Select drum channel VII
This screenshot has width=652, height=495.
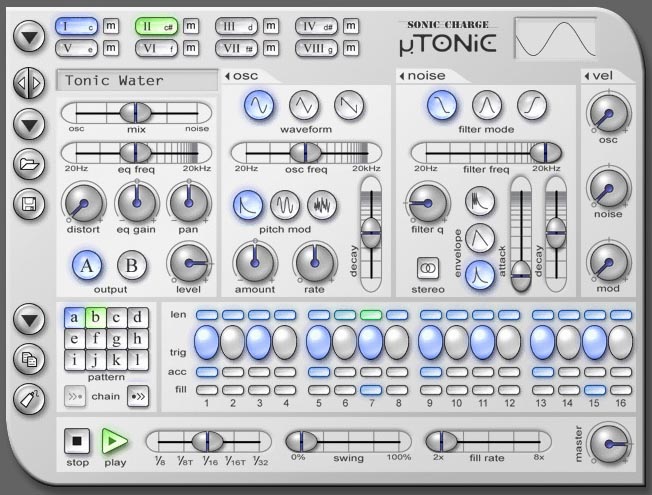(236, 48)
